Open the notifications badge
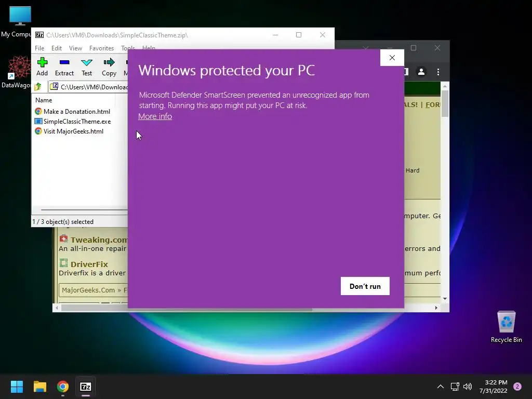Screen dimensions: 532x399 pos(517,387)
